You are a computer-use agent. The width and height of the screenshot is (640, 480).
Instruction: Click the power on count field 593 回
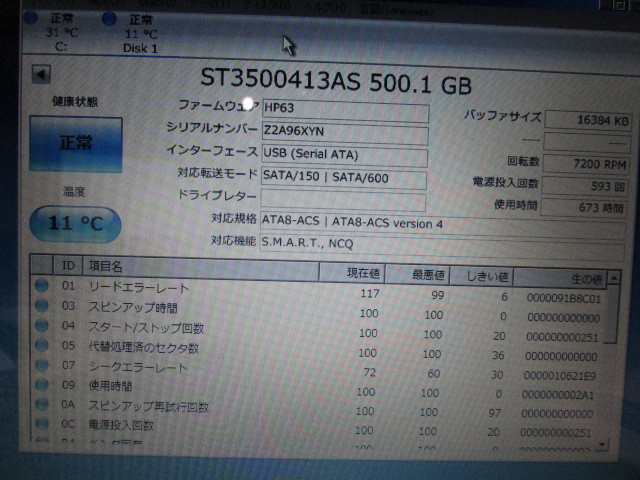(585, 187)
